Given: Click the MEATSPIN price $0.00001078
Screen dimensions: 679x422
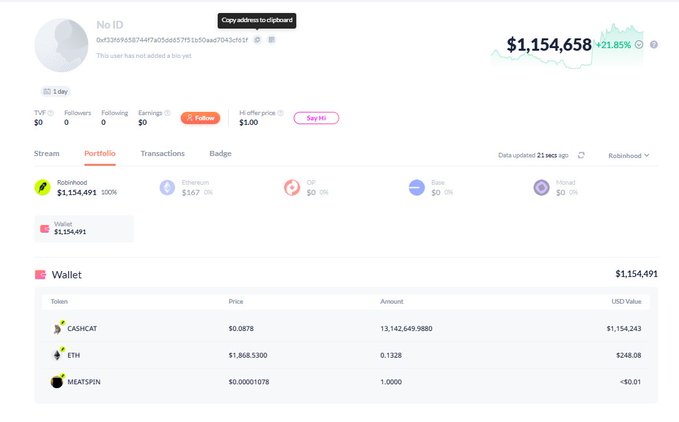Looking at the screenshot, I should pyautogui.click(x=249, y=382).
